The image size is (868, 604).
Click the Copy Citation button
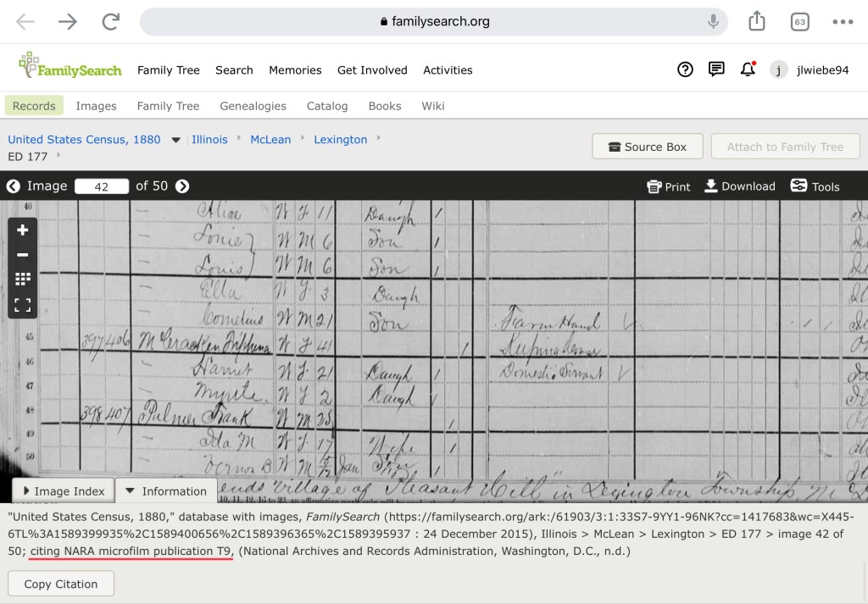click(x=61, y=584)
